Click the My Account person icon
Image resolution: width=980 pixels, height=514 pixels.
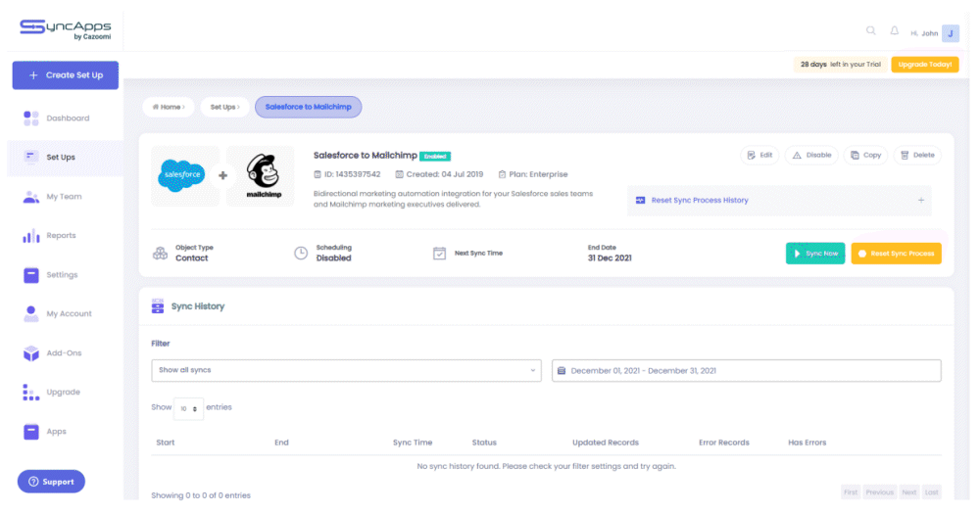click(30, 313)
